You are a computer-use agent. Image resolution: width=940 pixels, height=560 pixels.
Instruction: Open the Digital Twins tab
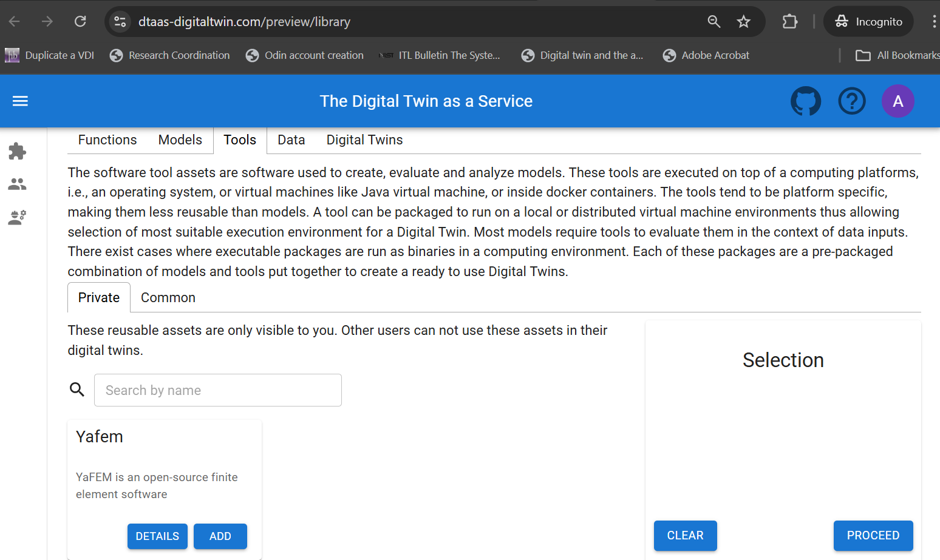[364, 140]
